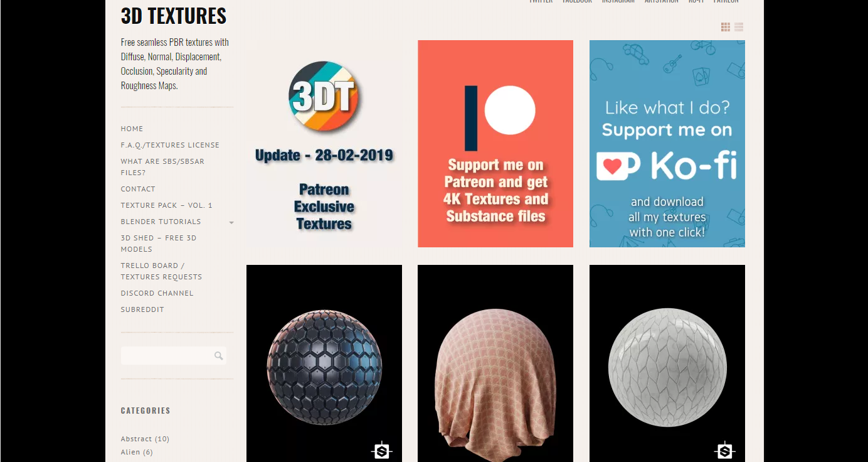This screenshot has width=868, height=462.
Task: Open the pink fabric cloth texture
Action: click(x=495, y=363)
